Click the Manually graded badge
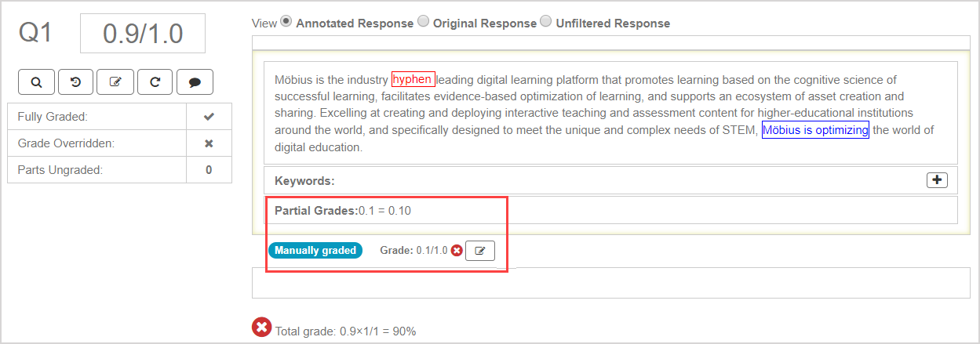Screen dimensions: 980x344 click(x=315, y=251)
